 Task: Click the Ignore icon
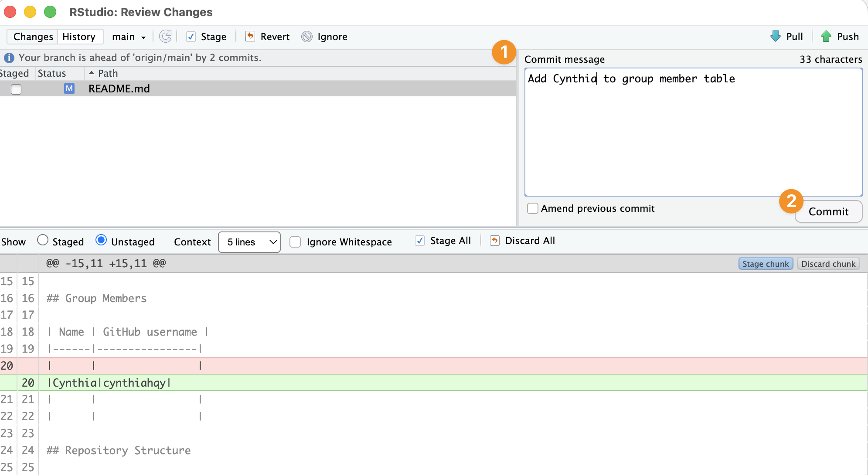coord(307,37)
